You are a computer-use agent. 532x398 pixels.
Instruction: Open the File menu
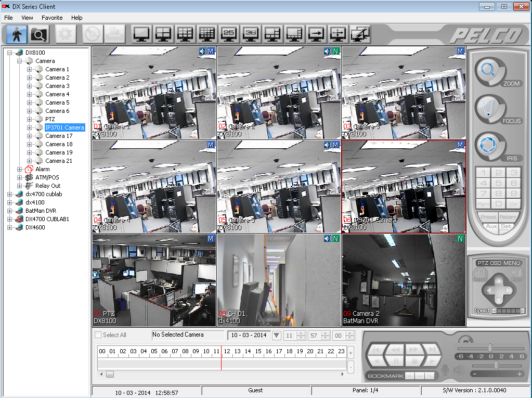[x=8, y=18]
